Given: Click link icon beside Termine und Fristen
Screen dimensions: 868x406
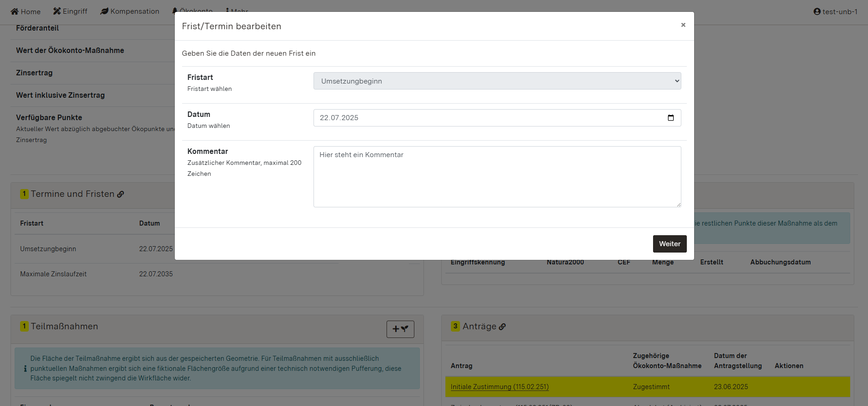Looking at the screenshot, I should pos(120,194).
